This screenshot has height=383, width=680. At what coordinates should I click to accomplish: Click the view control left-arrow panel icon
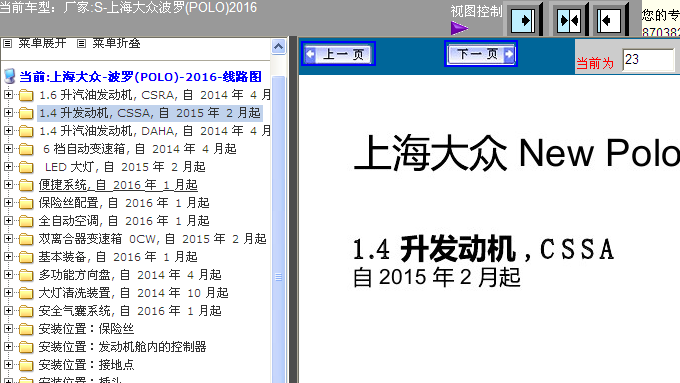609,20
